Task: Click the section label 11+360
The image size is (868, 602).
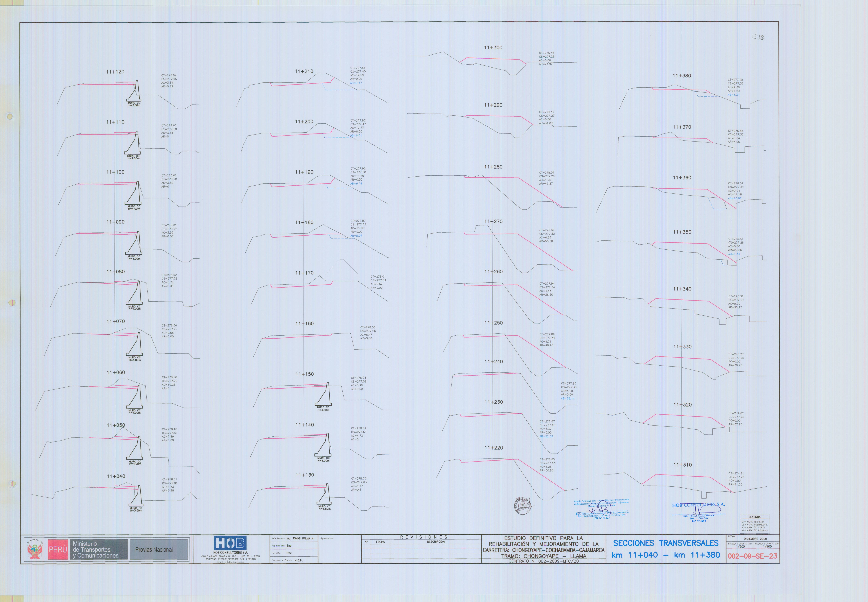Action: tap(682, 178)
